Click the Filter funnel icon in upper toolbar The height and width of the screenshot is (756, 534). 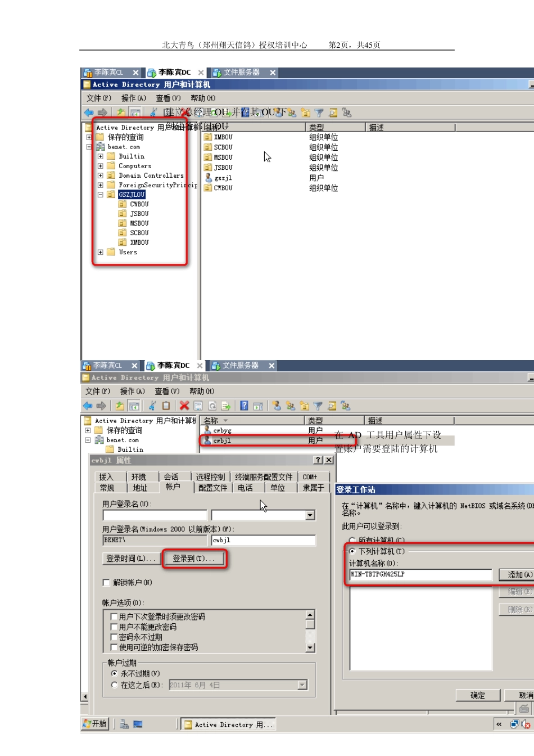click(x=319, y=112)
